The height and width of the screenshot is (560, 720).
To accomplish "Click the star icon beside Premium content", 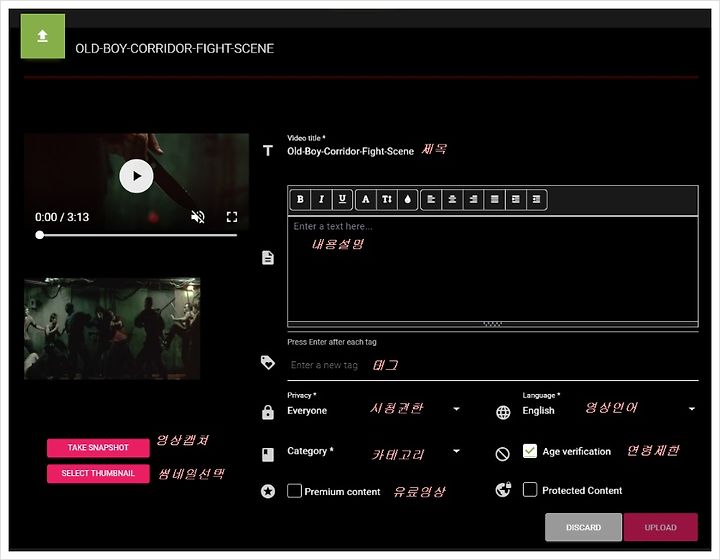I will [268, 491].
